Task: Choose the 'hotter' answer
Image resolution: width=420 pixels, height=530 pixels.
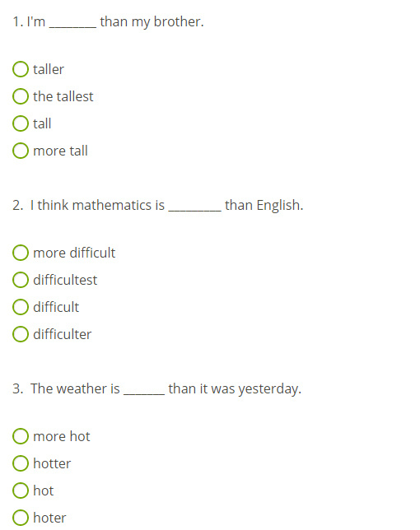Action: click(21, 463)
